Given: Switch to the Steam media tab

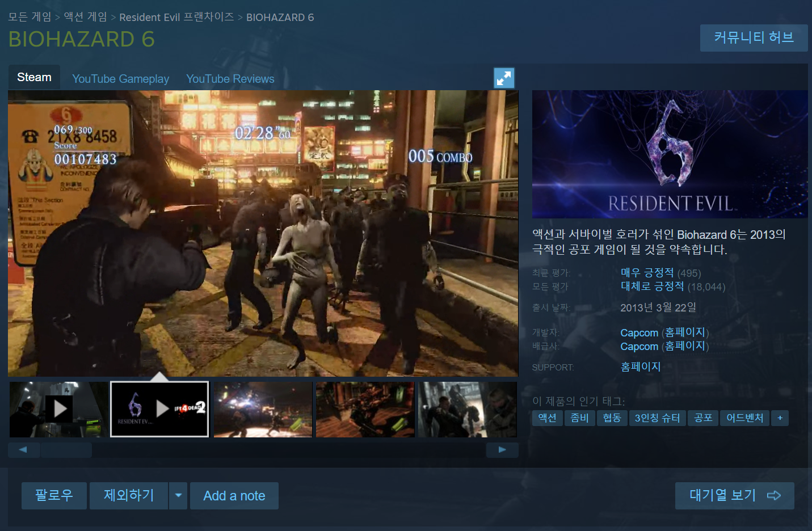Looking at the screenshot, I should tap(34, 77).
